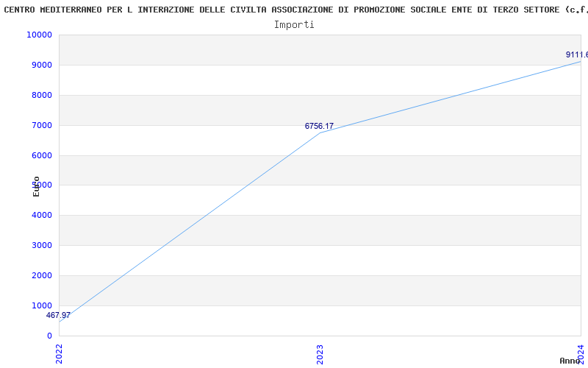This screenshot has width=588, height=368.
Task: Click the 'Anno' x-axis title
Action: 570,361
